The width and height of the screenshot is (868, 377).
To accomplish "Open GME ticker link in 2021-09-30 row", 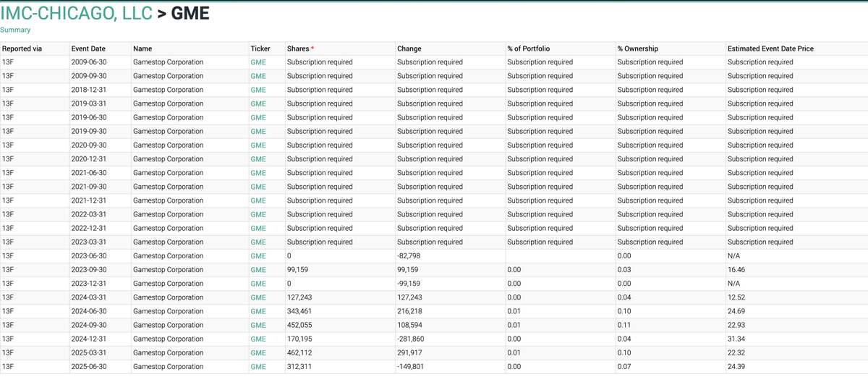I will click(258, 187).
